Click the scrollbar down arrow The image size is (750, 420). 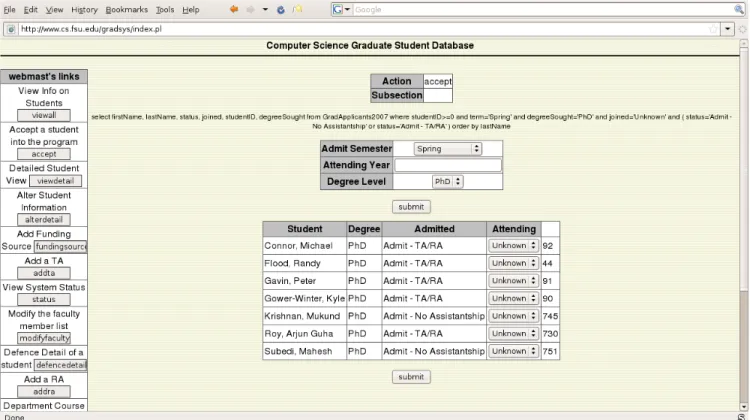pyautogui.click(x=743, y=407)
